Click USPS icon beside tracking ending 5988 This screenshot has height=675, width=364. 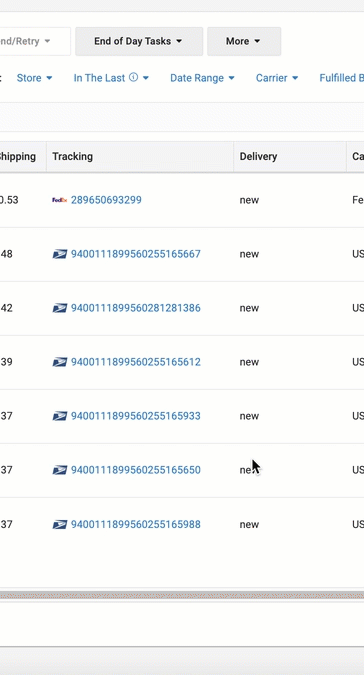click(x=60, y=525)
